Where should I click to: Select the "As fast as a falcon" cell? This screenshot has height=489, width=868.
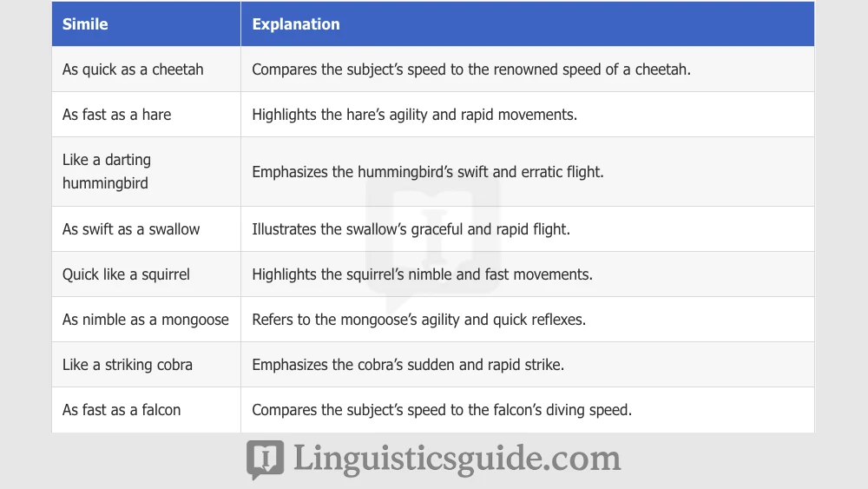click(122, 410)
